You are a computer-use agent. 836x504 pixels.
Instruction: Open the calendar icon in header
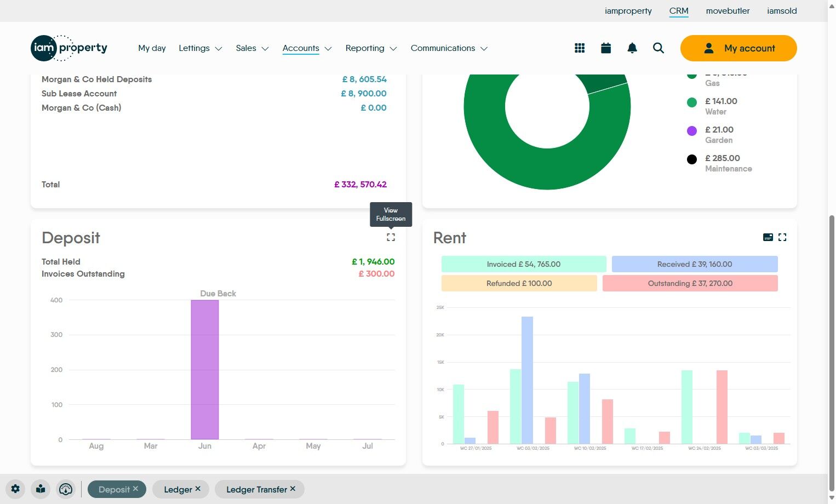(606, 48)
